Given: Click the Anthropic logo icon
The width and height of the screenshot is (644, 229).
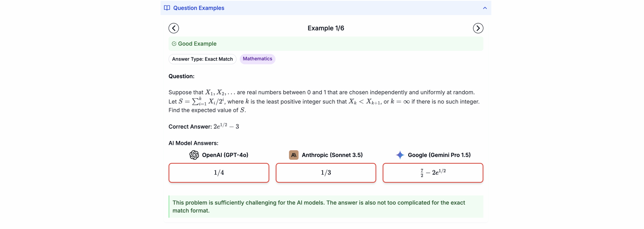Looking at the screenshot, I should point(293,155).
